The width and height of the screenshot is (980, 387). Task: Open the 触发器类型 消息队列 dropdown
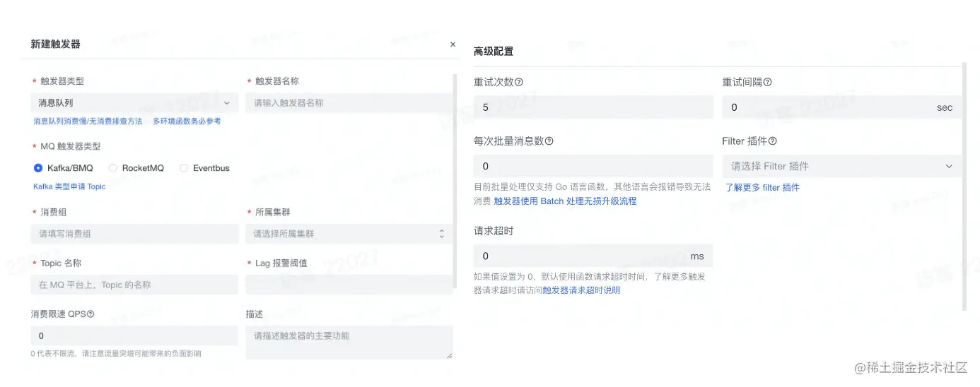point(134,102)
